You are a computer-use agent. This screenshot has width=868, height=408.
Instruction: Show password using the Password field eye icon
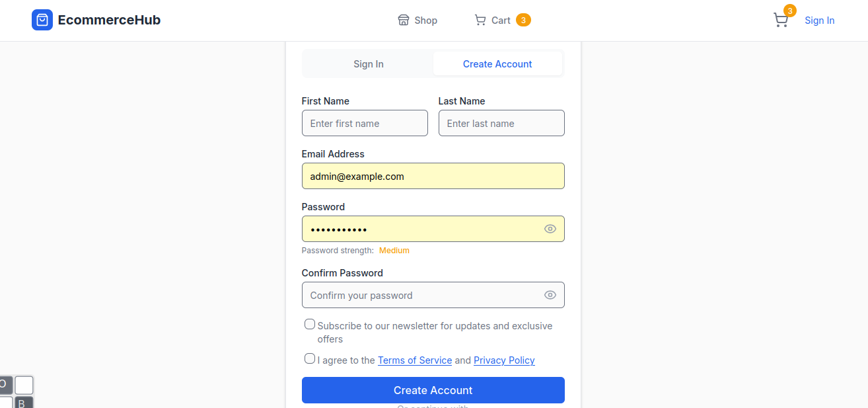tap(550, 229)
